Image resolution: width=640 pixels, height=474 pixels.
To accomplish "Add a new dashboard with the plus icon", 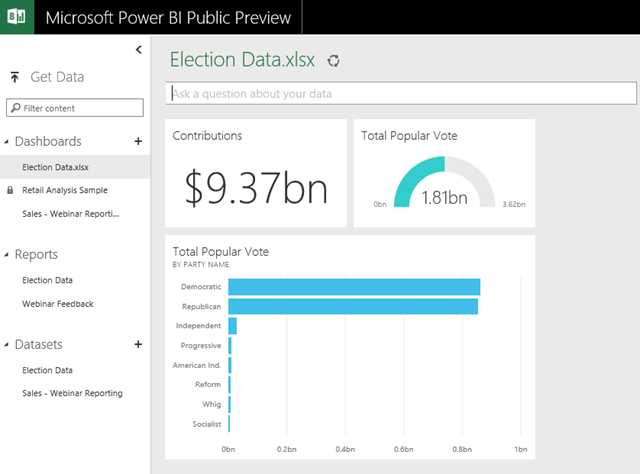I will (x=138, y=142).
